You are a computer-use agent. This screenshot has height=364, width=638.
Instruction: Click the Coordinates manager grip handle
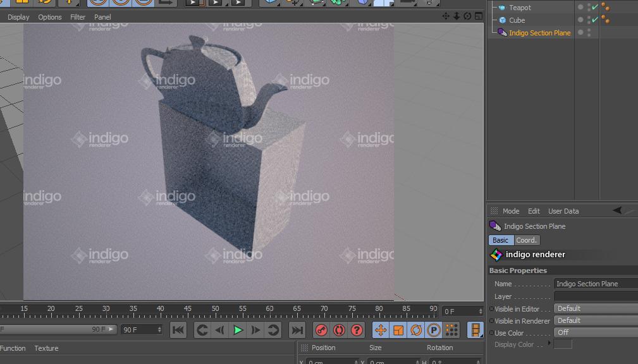[x=304, y=348]
